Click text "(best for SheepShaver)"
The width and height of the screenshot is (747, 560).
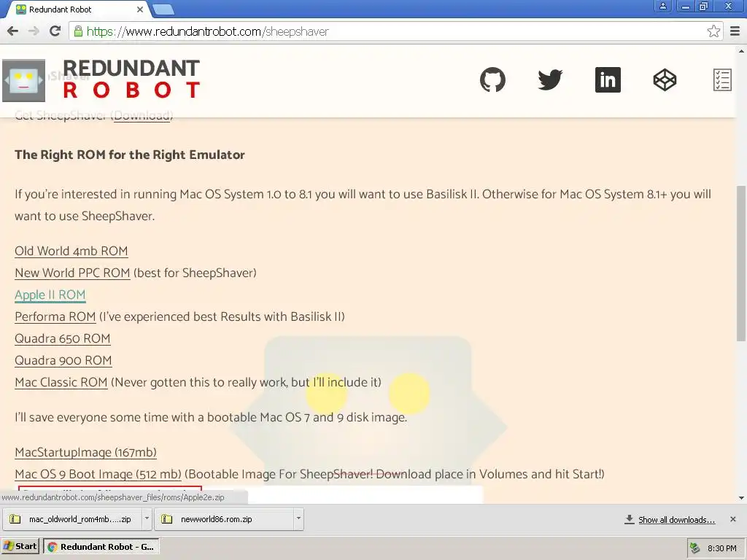(x=195, y=273)
